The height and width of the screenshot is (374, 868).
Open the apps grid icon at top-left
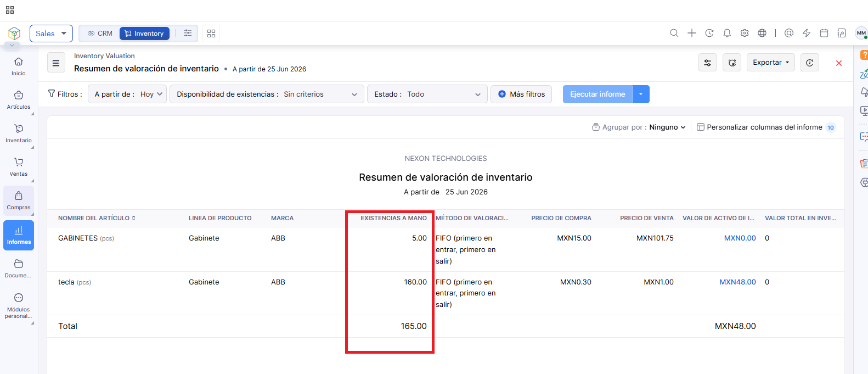[10, 10]
